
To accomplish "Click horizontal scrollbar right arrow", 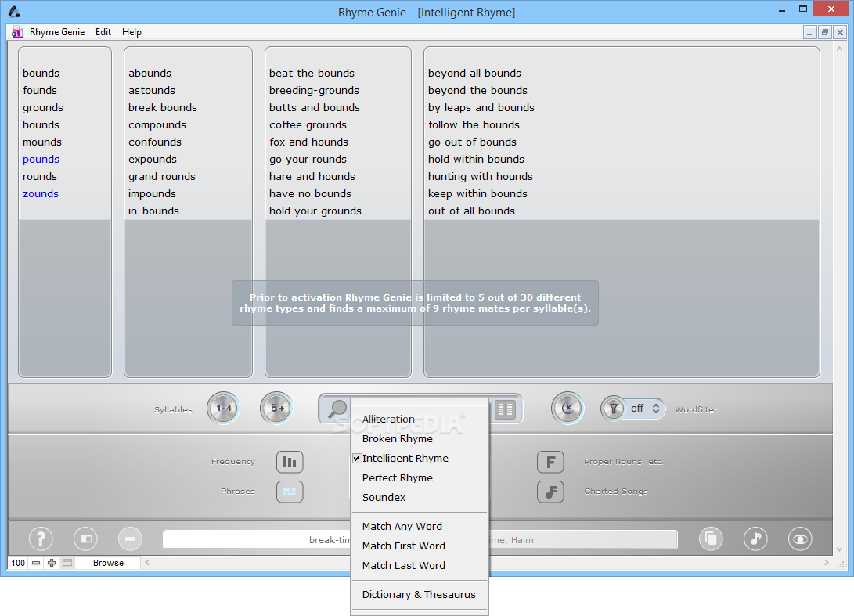I will coord(827,563).
